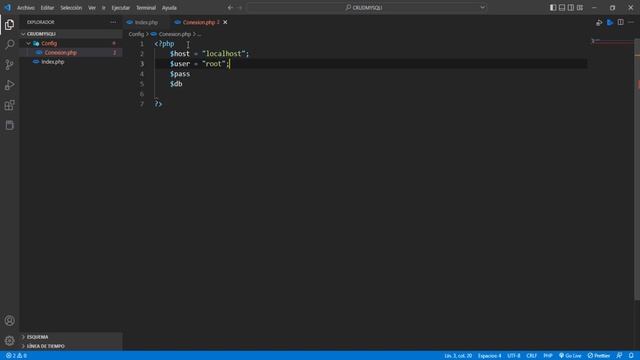640x360 pixels.
Task: Split the editor to the right
Action: pos(620,22)
